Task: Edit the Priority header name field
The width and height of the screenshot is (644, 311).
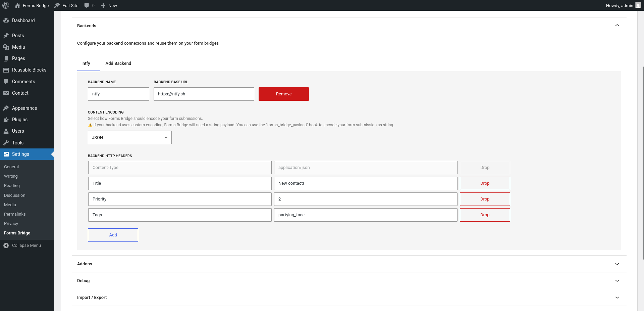Action: (180, 199)
